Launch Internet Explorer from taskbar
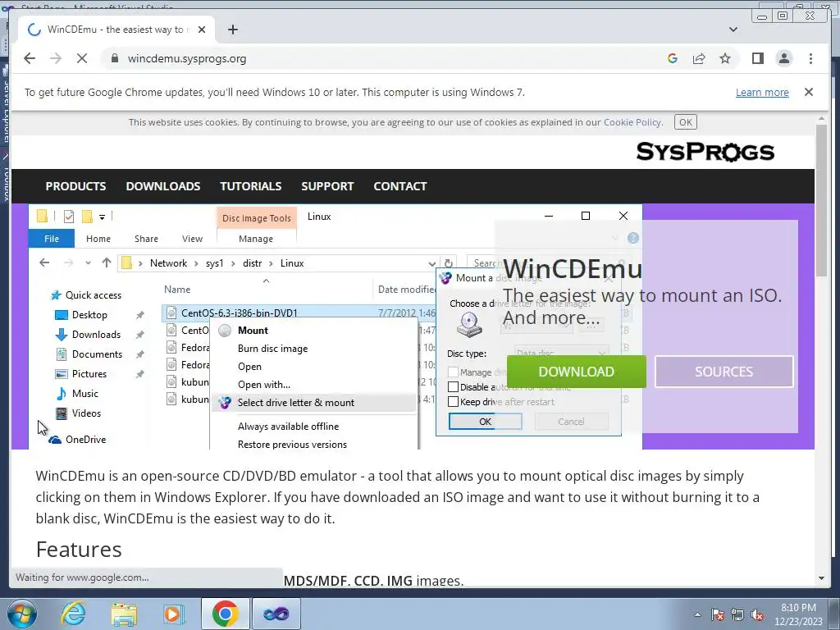 pyautogui.click(x=73, y=614)
